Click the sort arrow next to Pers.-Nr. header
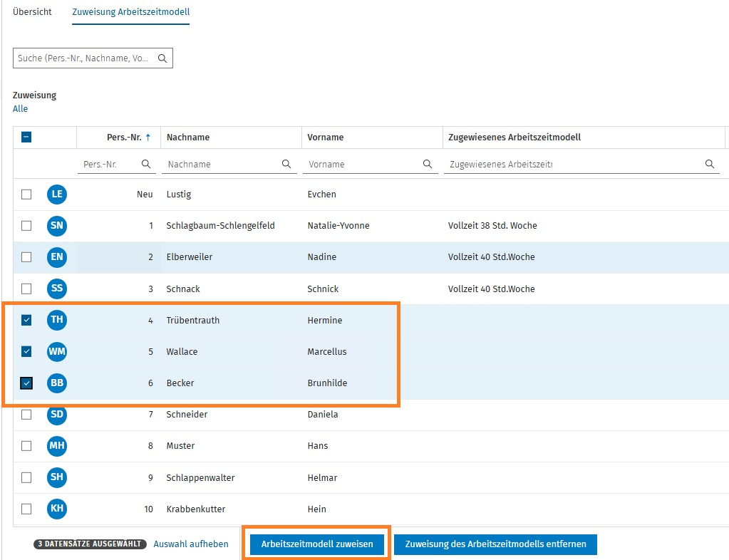Image resolution: width=729 pixels, height=560 pixels. tap(148, 137)
